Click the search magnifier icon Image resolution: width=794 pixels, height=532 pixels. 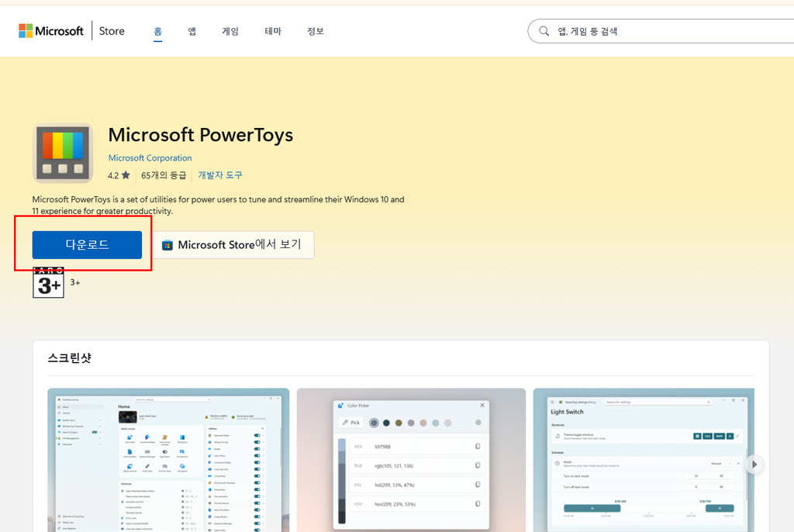pyautogui.click(x=544, y=31)
